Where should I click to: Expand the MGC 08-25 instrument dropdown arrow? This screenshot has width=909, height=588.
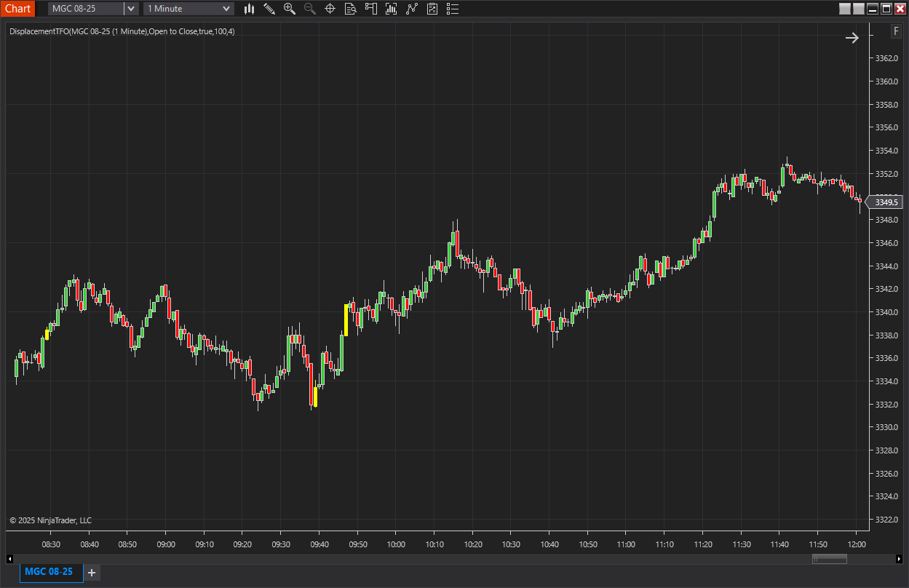(x=130, y=9)
